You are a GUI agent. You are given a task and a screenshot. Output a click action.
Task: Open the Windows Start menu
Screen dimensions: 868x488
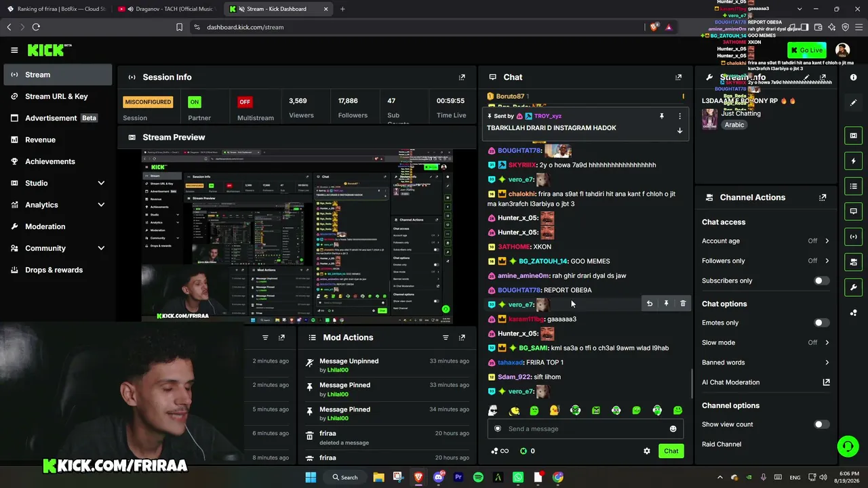311,477
